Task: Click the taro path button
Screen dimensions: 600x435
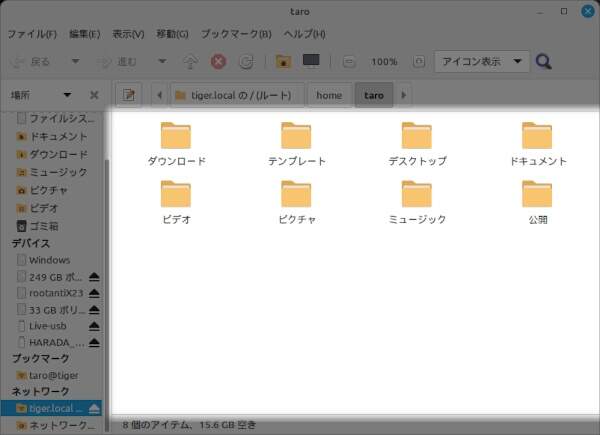Action: [x=374, y=95]
